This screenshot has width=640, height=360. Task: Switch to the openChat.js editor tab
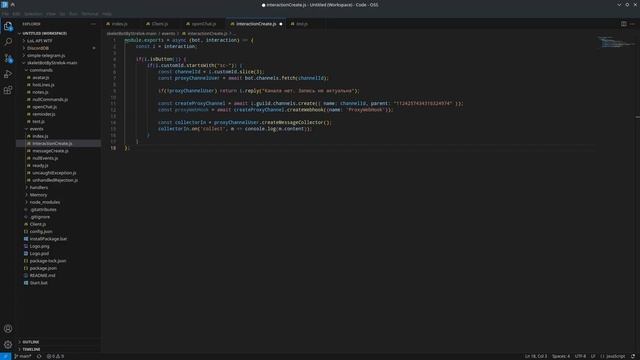pyautogui.click(x=203, y=24)
